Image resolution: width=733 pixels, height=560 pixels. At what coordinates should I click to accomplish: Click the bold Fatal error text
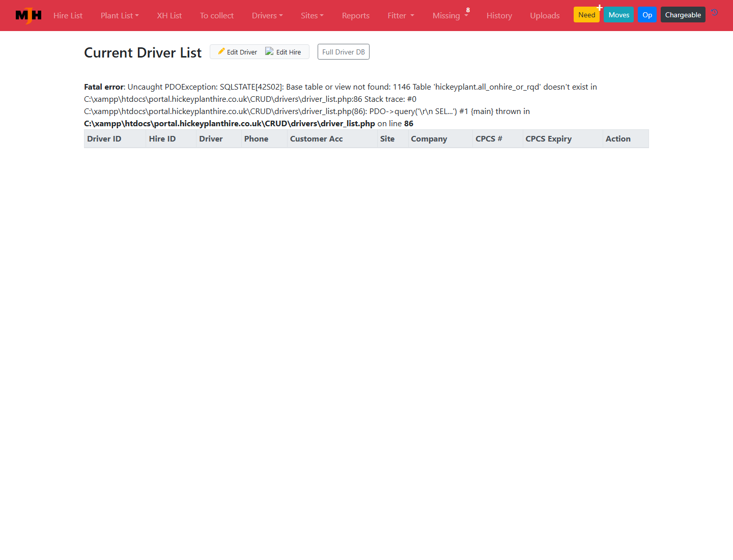tap(104, 87)
